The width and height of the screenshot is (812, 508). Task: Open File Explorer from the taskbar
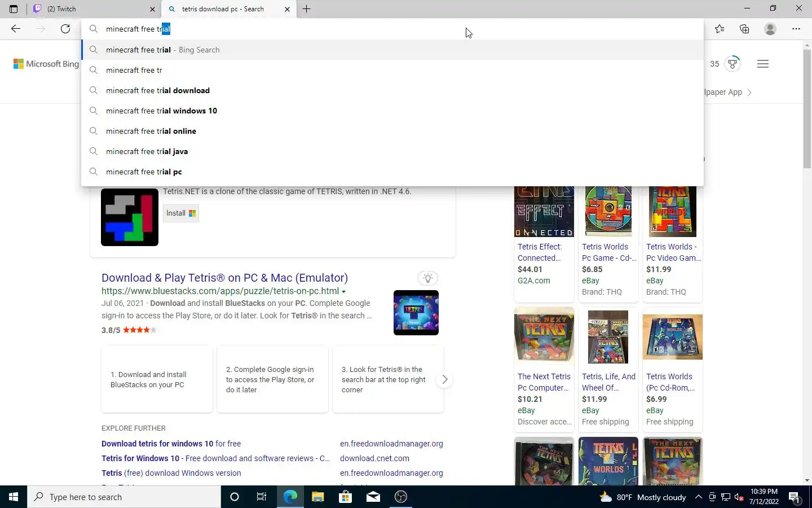(x=317, y=497)
